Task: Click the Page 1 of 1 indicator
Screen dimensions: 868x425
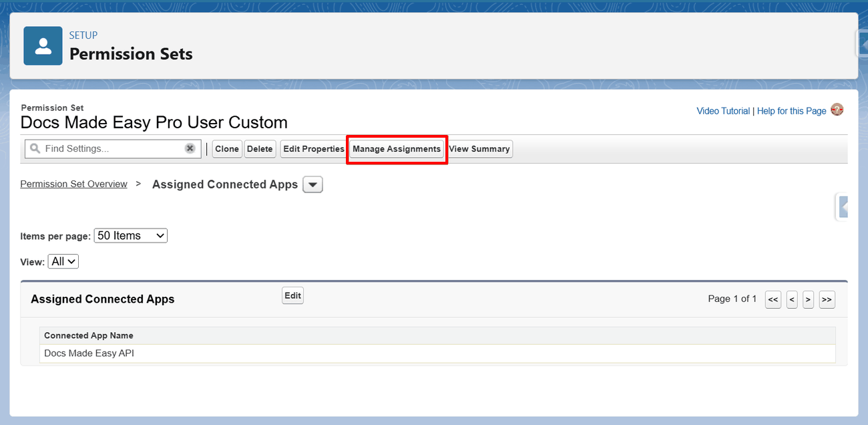Action: pos(732,299)
